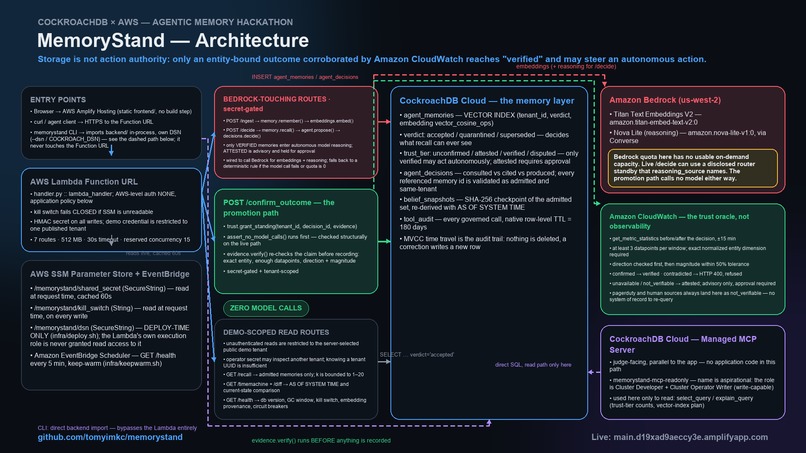Click "trust_tier: unconfirmed / attested / verified / disputed" bullet
Viewport: 806px width, 453px height.
[x=489, y=157]
